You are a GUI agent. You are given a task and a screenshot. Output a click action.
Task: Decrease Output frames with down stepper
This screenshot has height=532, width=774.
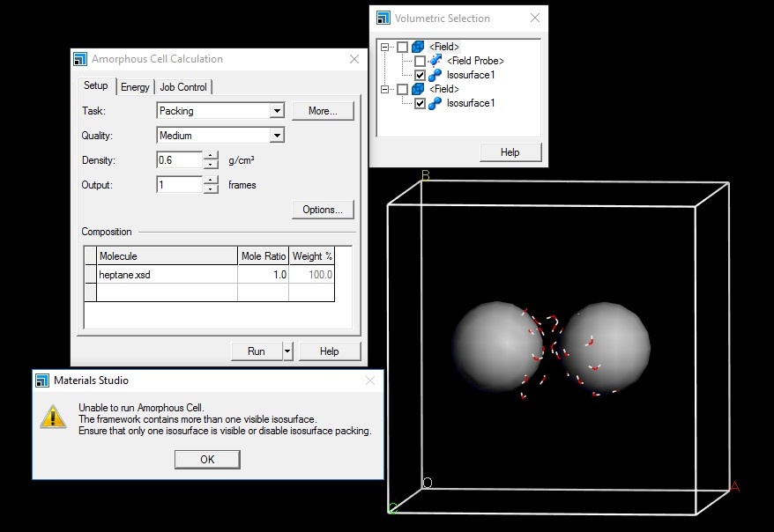pos(211,188)
